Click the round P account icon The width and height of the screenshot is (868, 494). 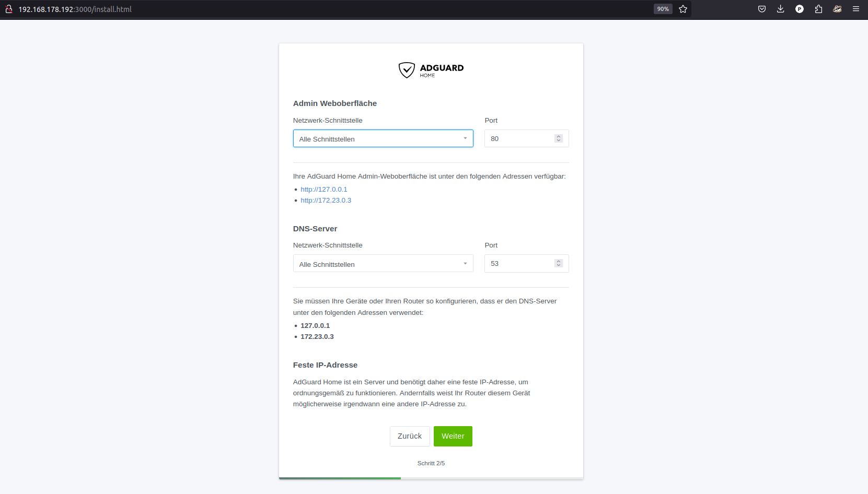[x=799, y=9]
